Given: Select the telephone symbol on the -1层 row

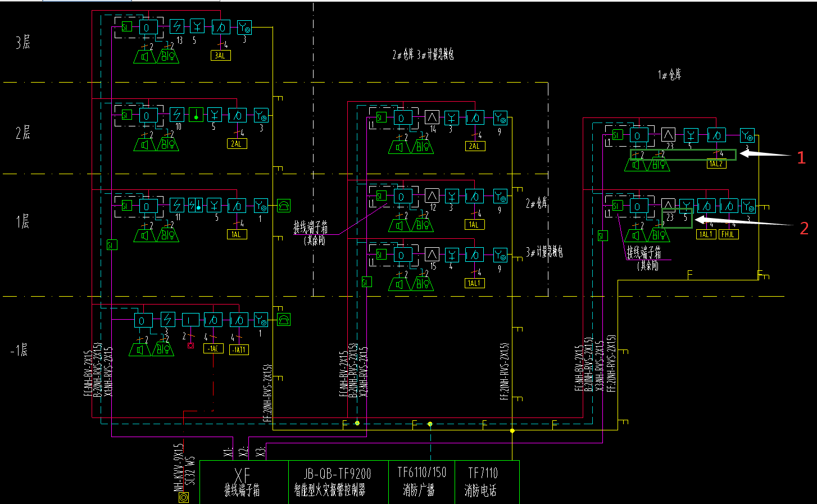Looking at the screenshot, I should click(x=284, y=320).
